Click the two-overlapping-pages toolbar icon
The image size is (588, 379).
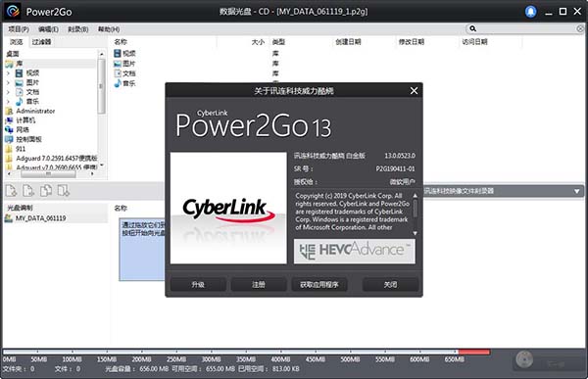coord(46,191)
